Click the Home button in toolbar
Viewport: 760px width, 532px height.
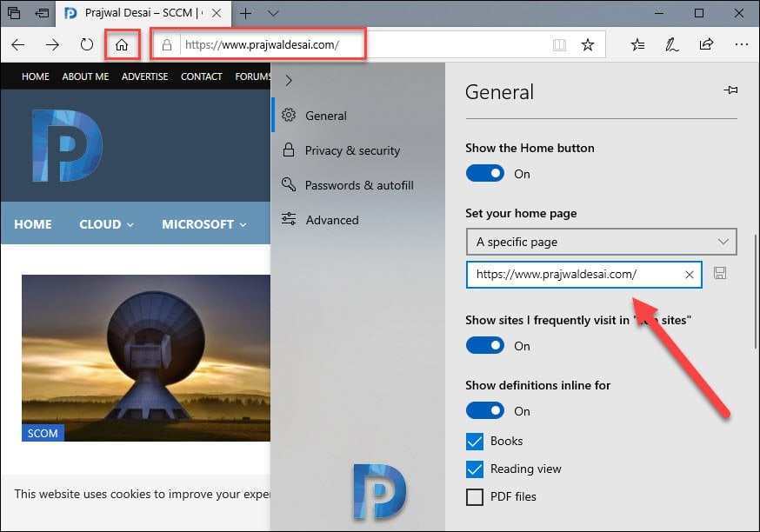pos(122,45)
